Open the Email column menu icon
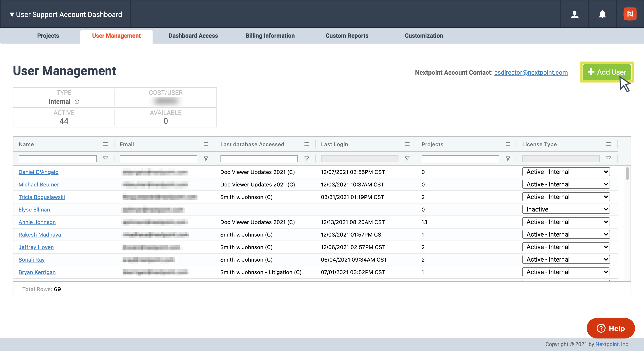Screen dimensions: 644x351 pyautogui.click(x=206, y=144)
